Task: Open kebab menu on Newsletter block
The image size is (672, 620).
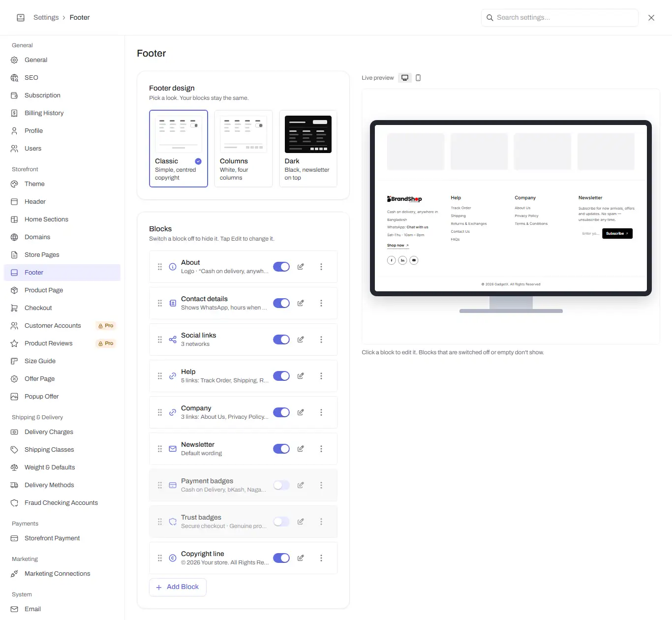Action: pos(321,449)
